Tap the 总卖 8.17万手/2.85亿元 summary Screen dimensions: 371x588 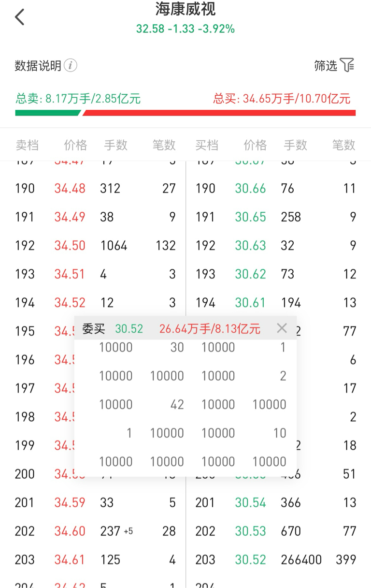(78, 99)
